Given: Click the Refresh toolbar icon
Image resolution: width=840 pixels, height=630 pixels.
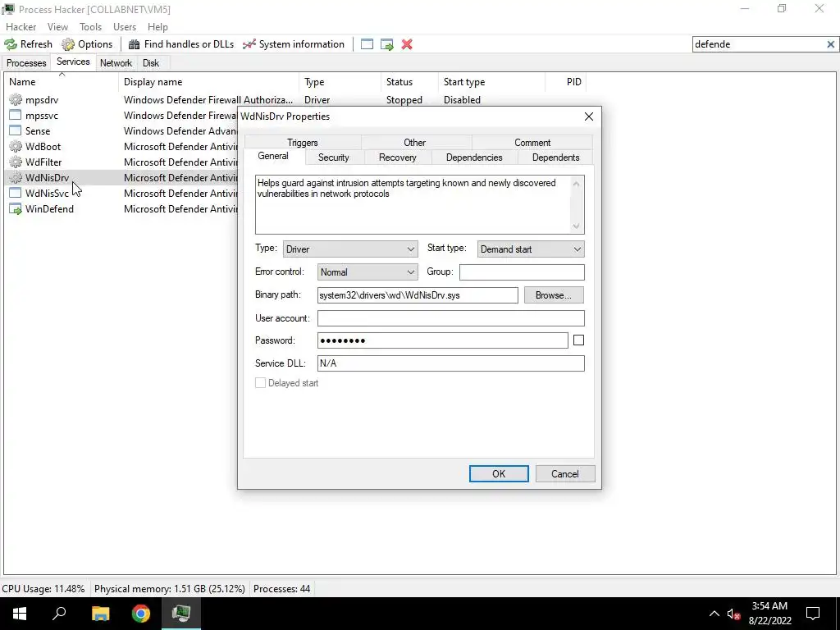Looking at the screenshot, I should (11, 44).
